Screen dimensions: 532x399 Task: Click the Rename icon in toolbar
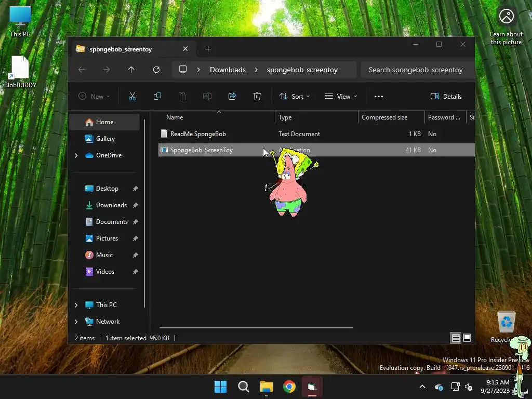(x=207, y=96)
